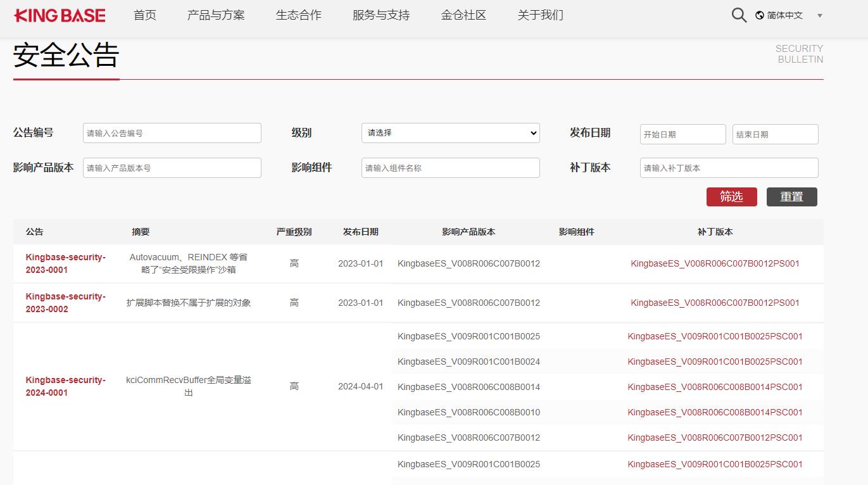Click the globe language icon
Image resolution: width=868 pixels, height=485 pixels.
(760, 15)
